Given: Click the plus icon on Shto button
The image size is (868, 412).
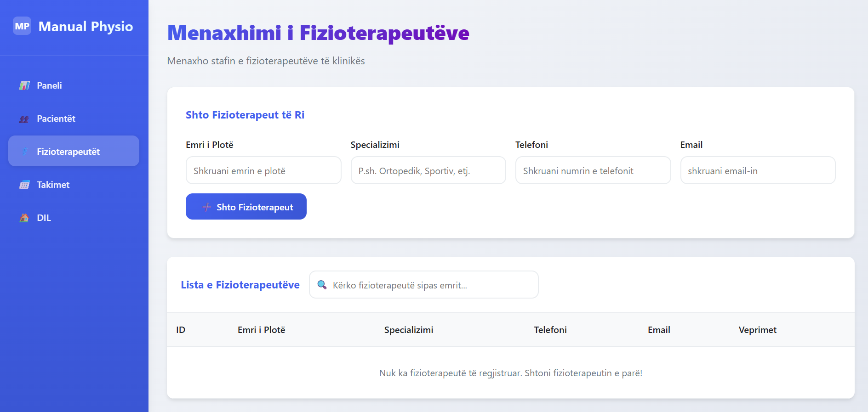Looking at the screenshot, I should click(207, 207).
